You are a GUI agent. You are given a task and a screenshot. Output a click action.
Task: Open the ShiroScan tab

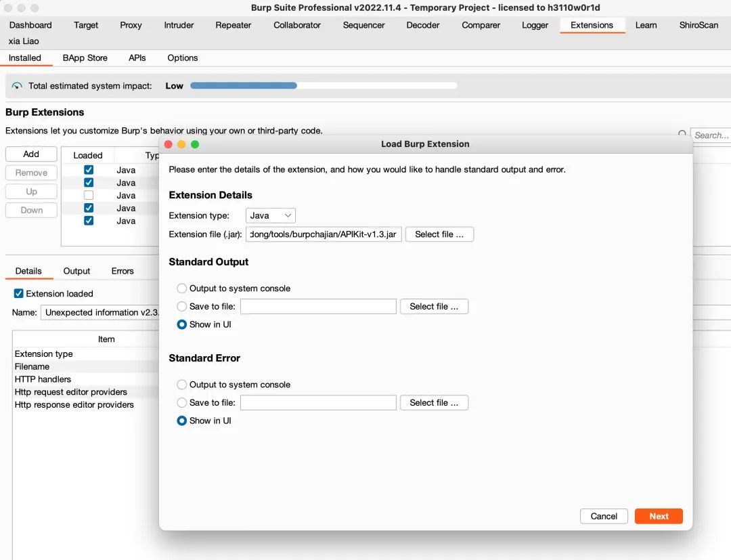tap(699, 25)
